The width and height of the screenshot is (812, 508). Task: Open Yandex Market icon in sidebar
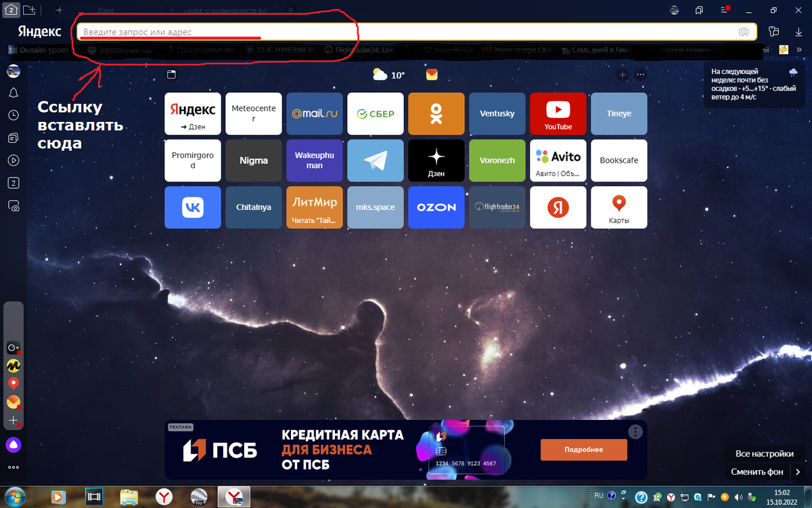click(13, 366)
